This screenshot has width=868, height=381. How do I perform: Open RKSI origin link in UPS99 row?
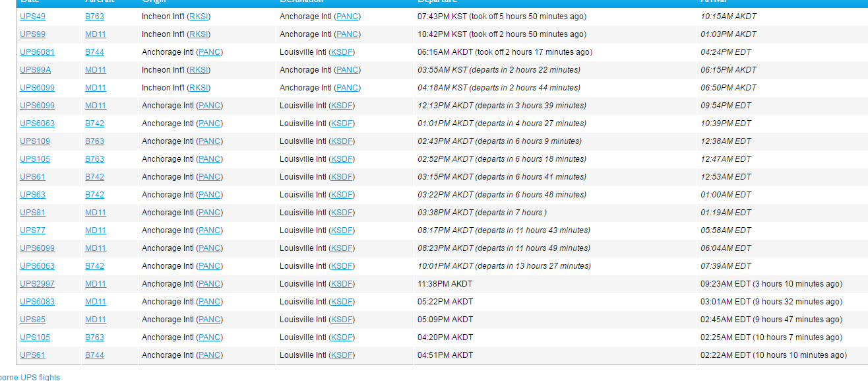pos(199,34)
